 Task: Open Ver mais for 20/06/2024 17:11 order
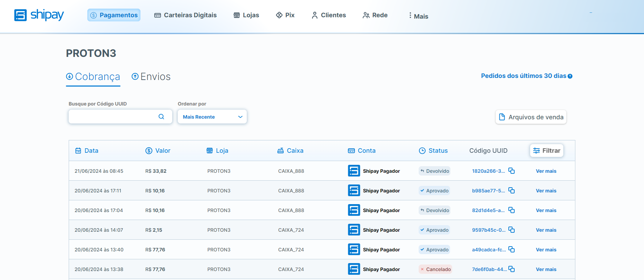tap(546, 191)
